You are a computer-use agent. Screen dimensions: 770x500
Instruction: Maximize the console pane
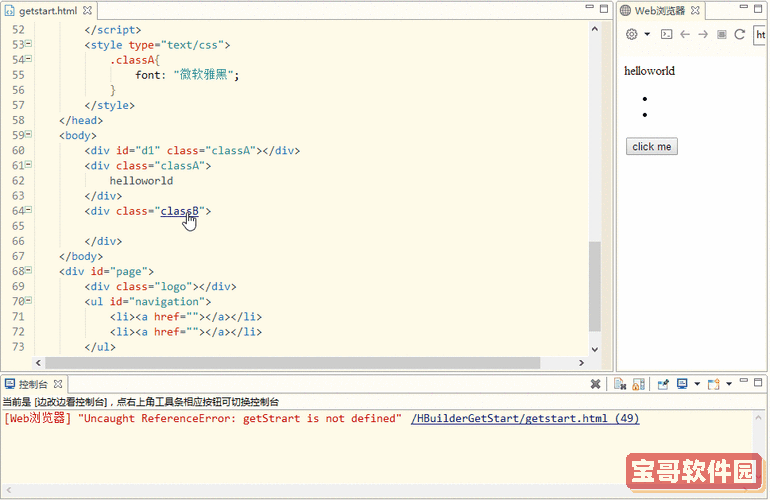[x=758, y=382]
